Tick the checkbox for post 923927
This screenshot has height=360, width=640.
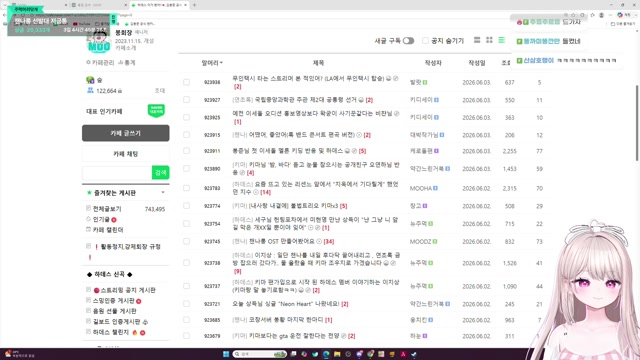pyautogui.click(x=187, y=100)
